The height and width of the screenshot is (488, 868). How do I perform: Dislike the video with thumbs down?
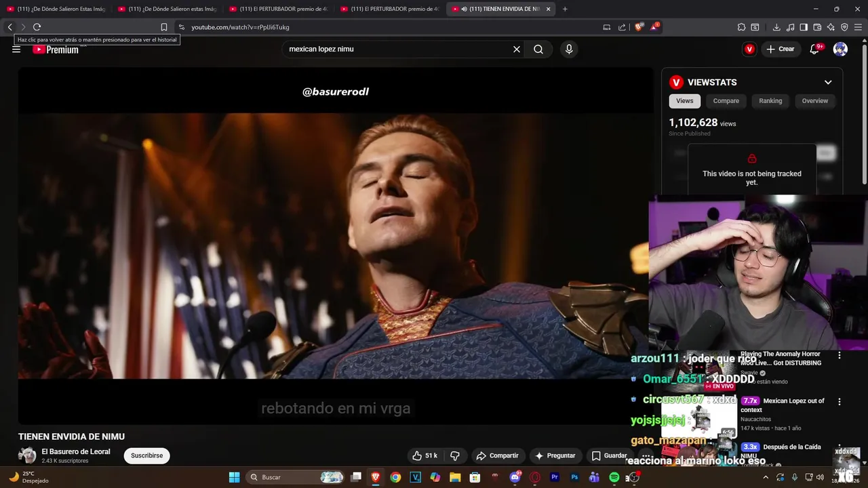455,455
